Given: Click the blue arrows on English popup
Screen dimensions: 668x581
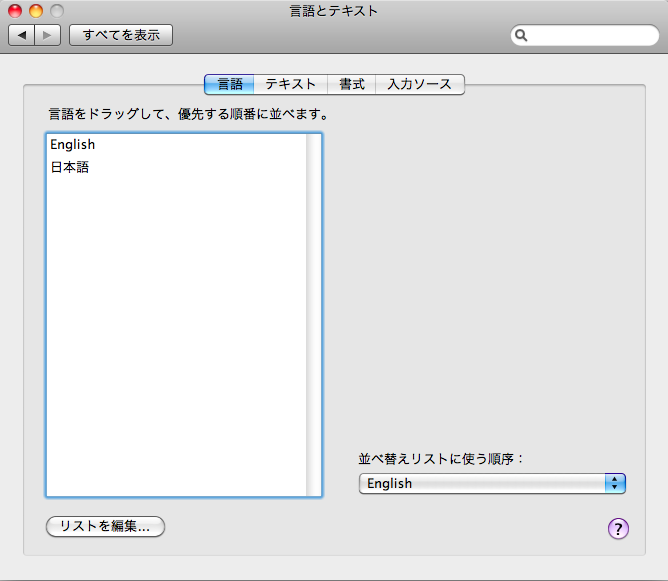Looking at the screenshot, I should coord(614,483).
